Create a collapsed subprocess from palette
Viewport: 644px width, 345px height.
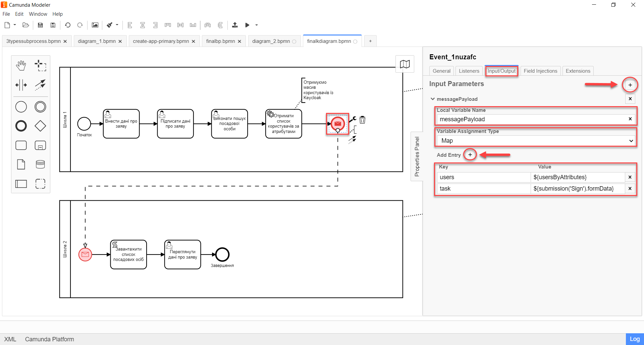pyautogui.click(x=40, y=145)
